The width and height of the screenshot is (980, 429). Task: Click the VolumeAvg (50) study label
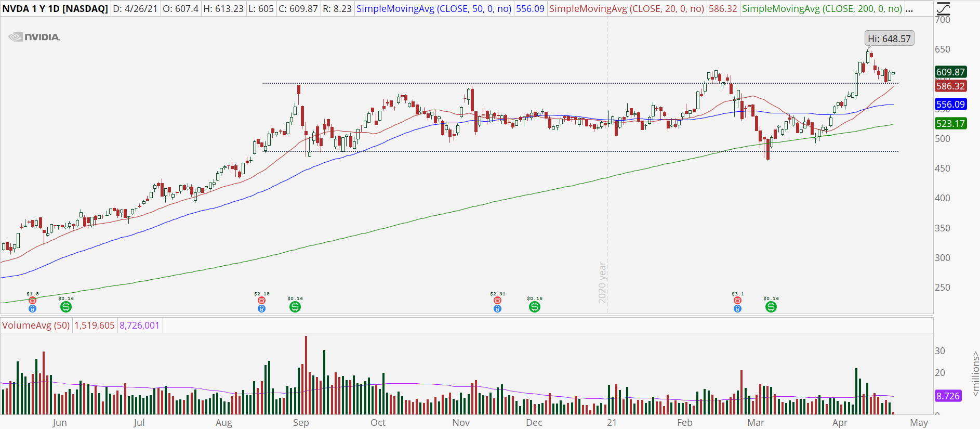pos(36,326)
